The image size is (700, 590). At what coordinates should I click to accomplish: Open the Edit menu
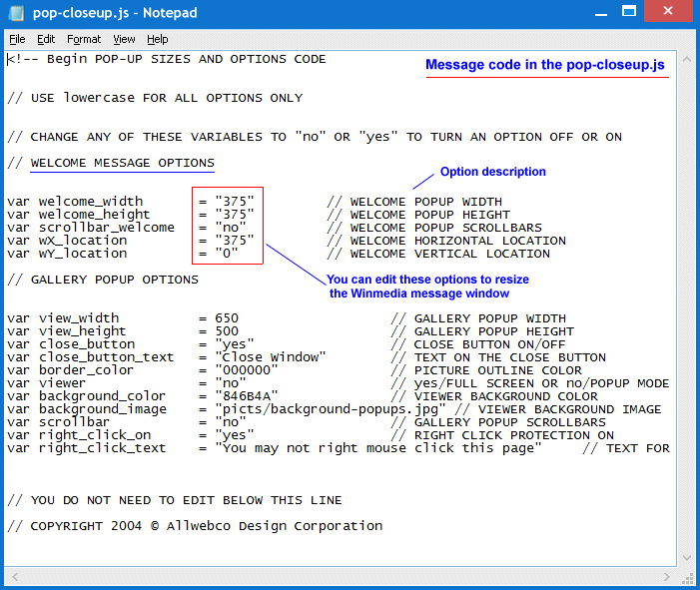point(46,39)
